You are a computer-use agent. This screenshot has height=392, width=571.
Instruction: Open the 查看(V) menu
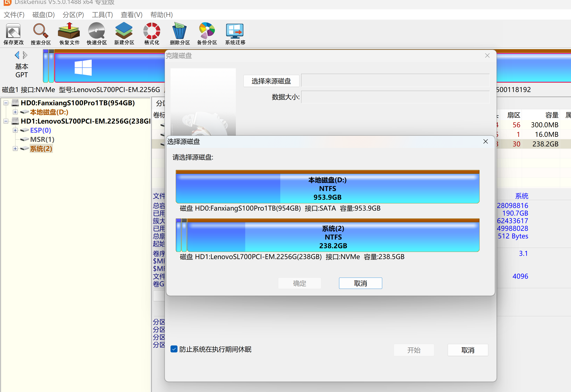point(132,15)
